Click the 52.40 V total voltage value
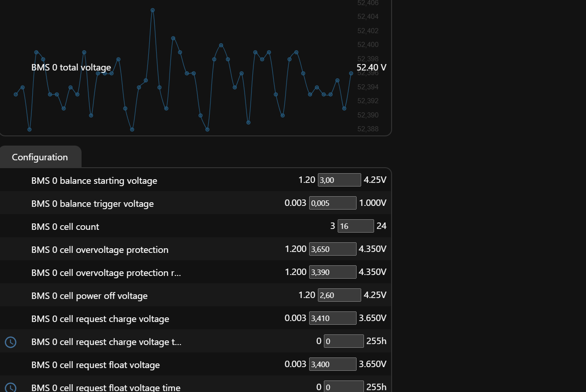This screenshot has width=586, height=392. [x=371, y=67]
